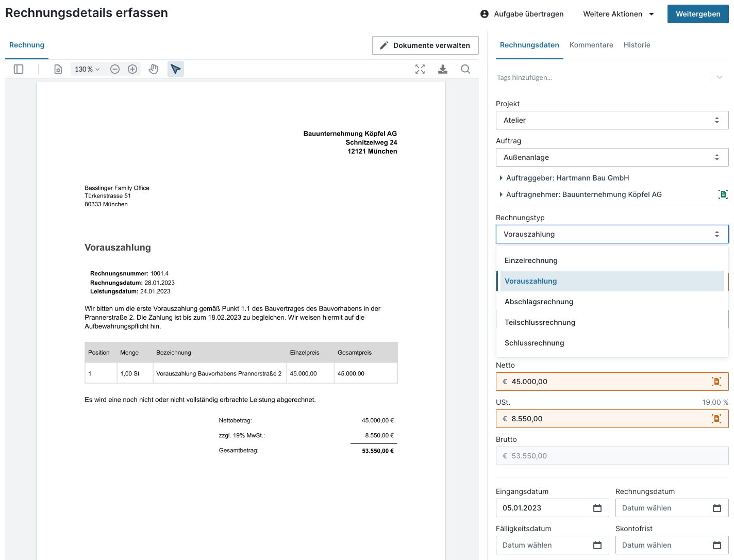Download the invoice document
734x560 pixels.
pyautogui.click(x=443, y=69)
